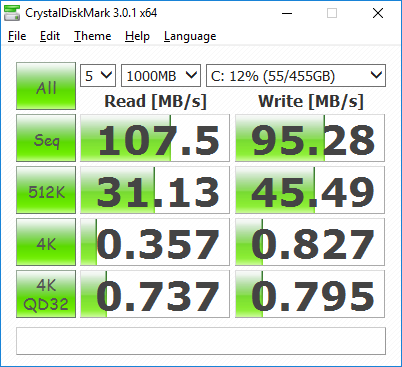
Task: Select the 4K read result 0.357
Action: (155, 242)
